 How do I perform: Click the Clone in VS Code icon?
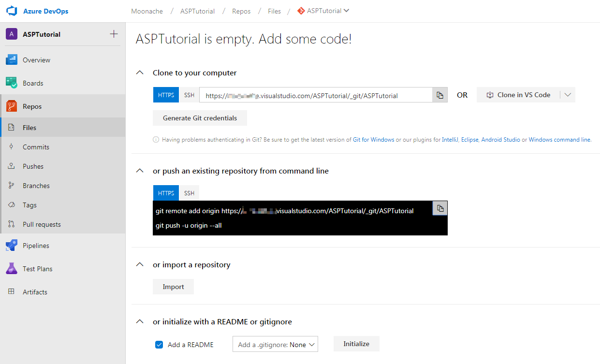(490, 95)
